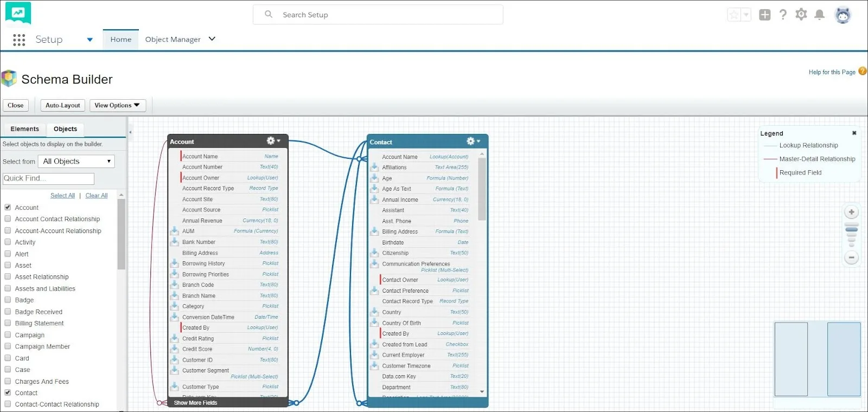The height and width of the screenshot is (412, 868).
Task: Open the Object Manager tab
Action: 173,40
